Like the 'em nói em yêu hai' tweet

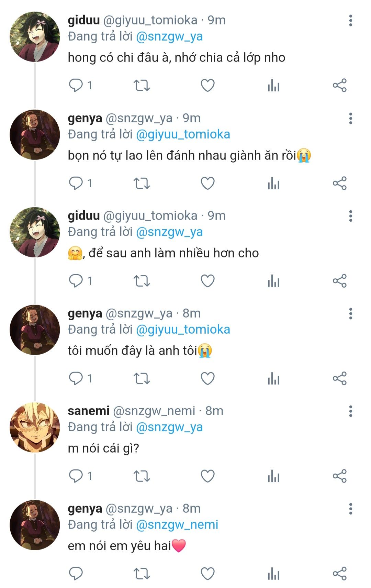tap(207, 574)
